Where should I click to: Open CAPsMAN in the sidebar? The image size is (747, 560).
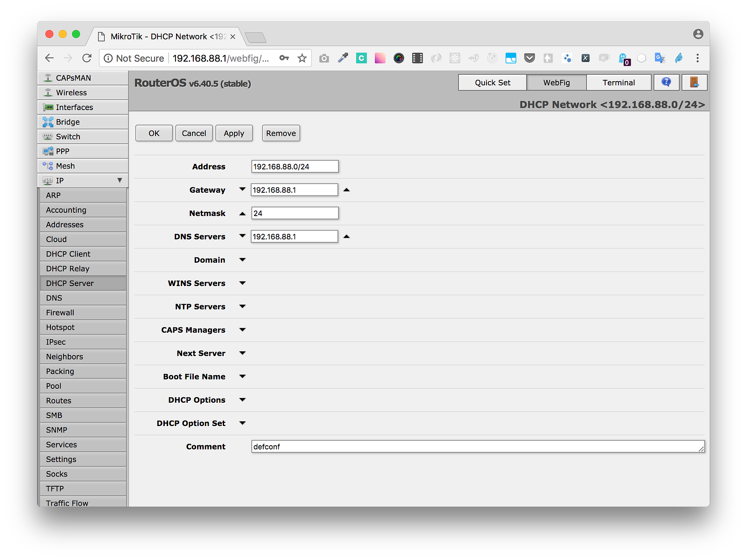click(83, 78)
